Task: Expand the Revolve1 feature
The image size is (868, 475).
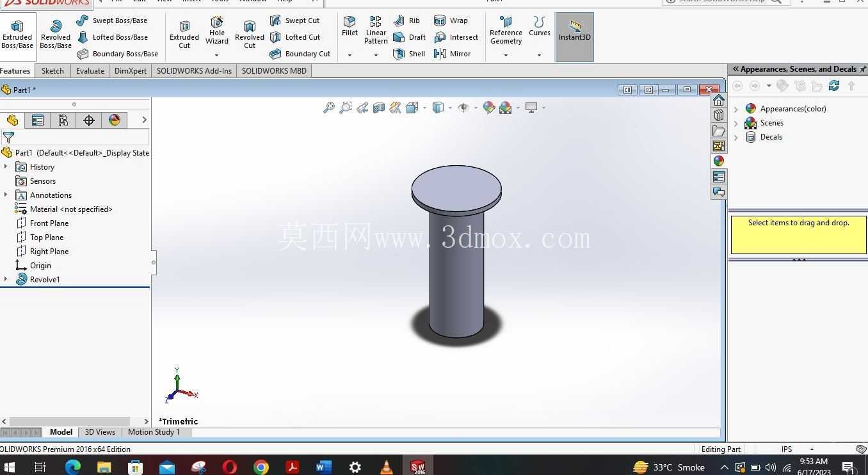Action: click(6, 279)
